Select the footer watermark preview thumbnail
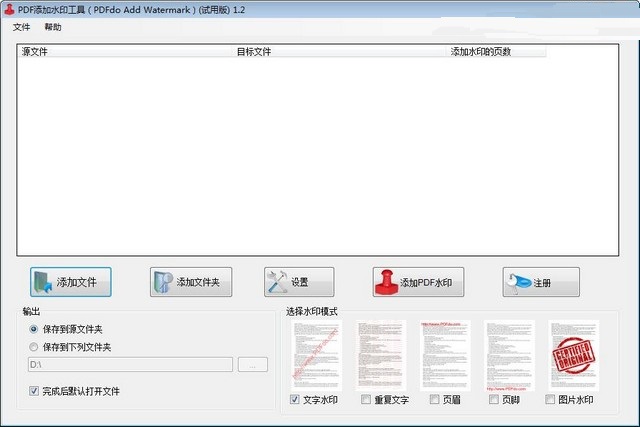The width and height of the screenshot is (640, 427). (x=509, y=355)
